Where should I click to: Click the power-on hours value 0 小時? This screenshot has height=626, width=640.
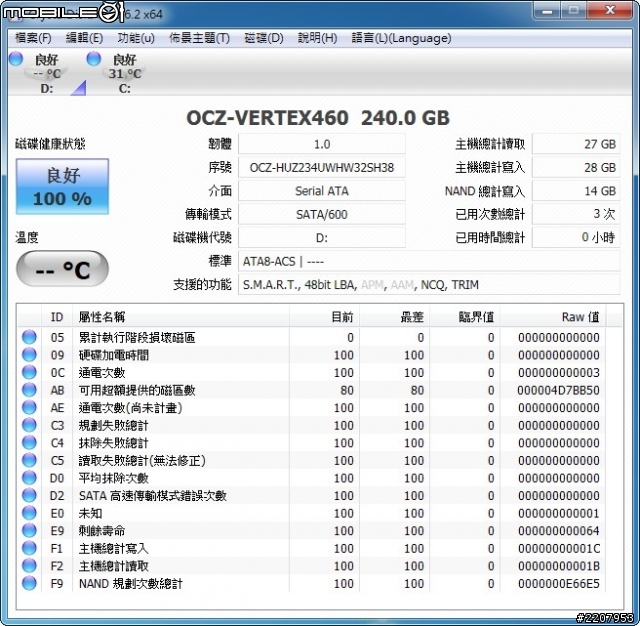(x=576, y=238)
